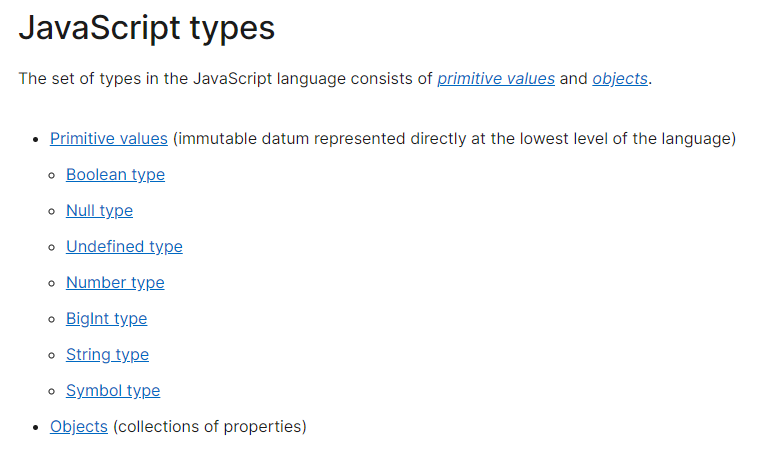Image resolution: width=775 pixels, height=455 pixels.
Task: Click the "JavaScript types" heading
Action: (x=147, y=29)
